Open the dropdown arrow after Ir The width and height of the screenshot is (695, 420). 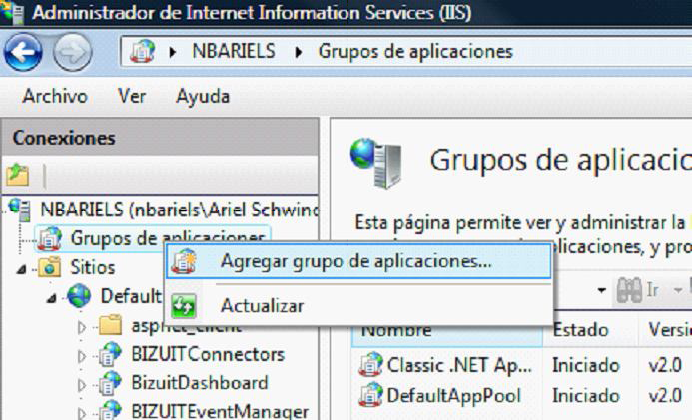coord(677,291)
